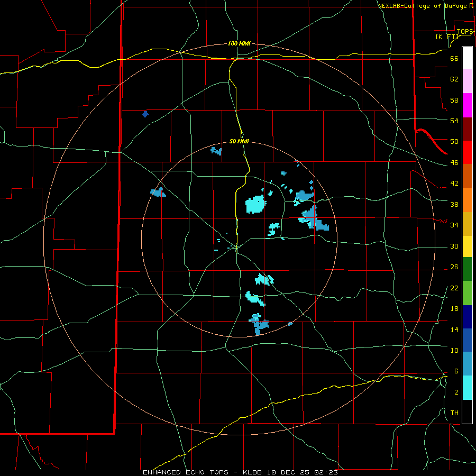Click the 62 legend label
The image size is (476, 476).
pos(454,79)
